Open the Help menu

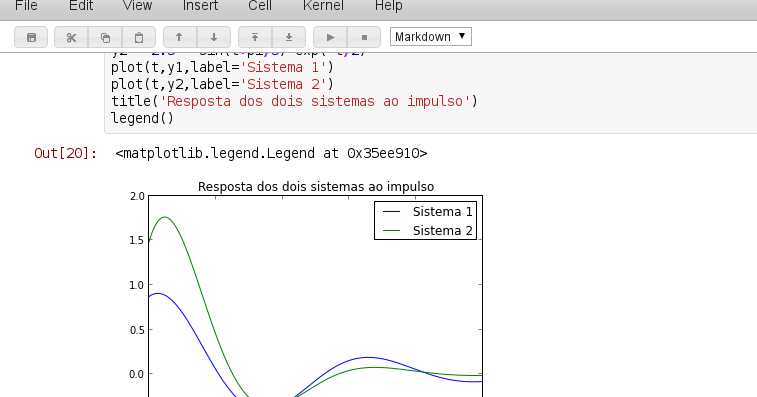[x=388, y=6]
